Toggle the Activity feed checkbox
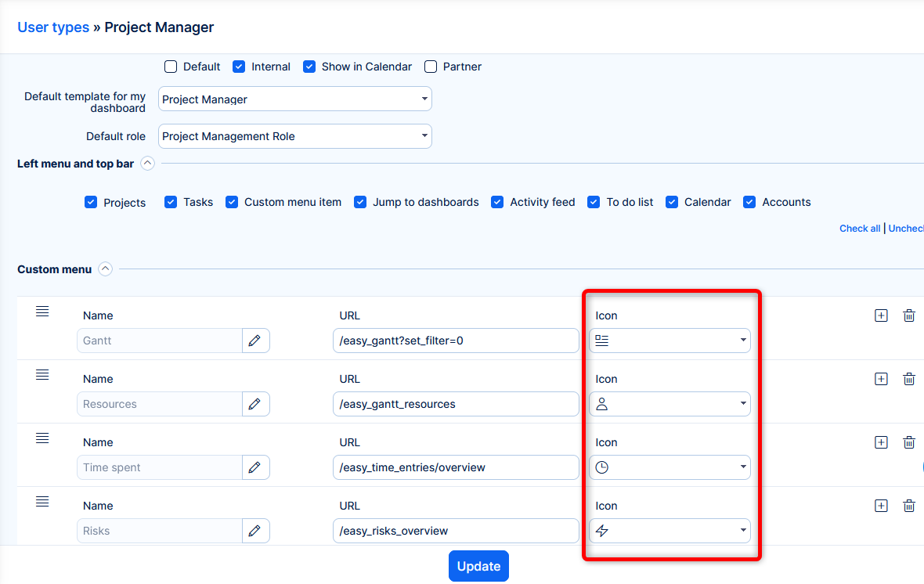The height and width of the screenshot is (584, 924). click(497, 202)
